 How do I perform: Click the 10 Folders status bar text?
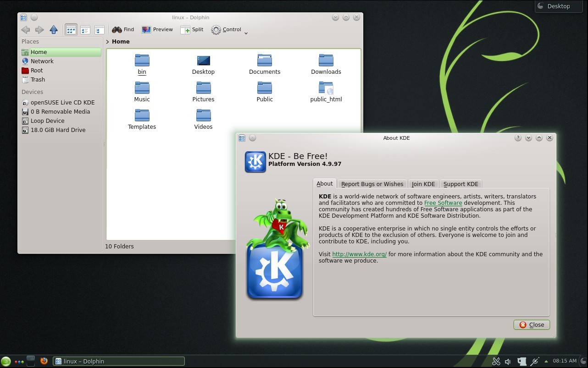click(x=119, y=247)
